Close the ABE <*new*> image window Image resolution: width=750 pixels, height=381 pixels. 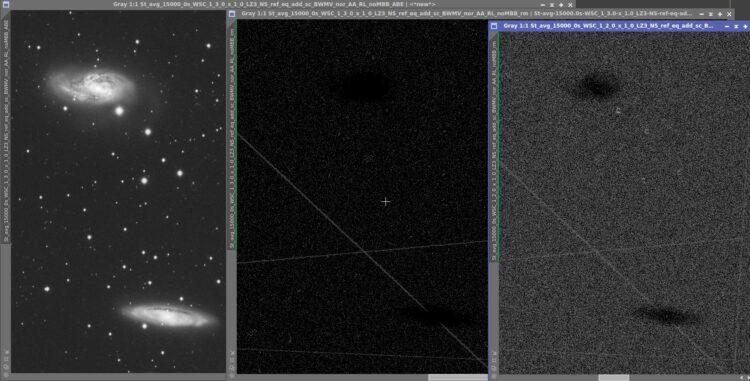click(x=570, y=5)
